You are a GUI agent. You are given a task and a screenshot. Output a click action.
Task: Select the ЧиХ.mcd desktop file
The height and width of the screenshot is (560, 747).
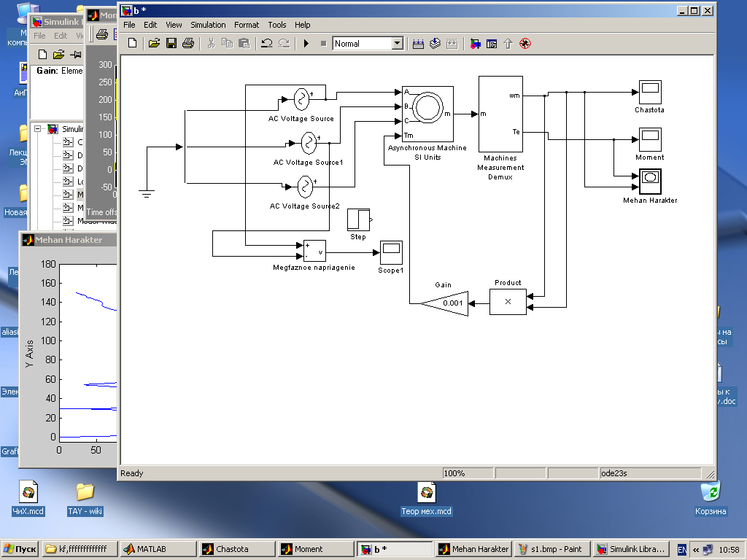pyautogui.click(x=28, y=497)
